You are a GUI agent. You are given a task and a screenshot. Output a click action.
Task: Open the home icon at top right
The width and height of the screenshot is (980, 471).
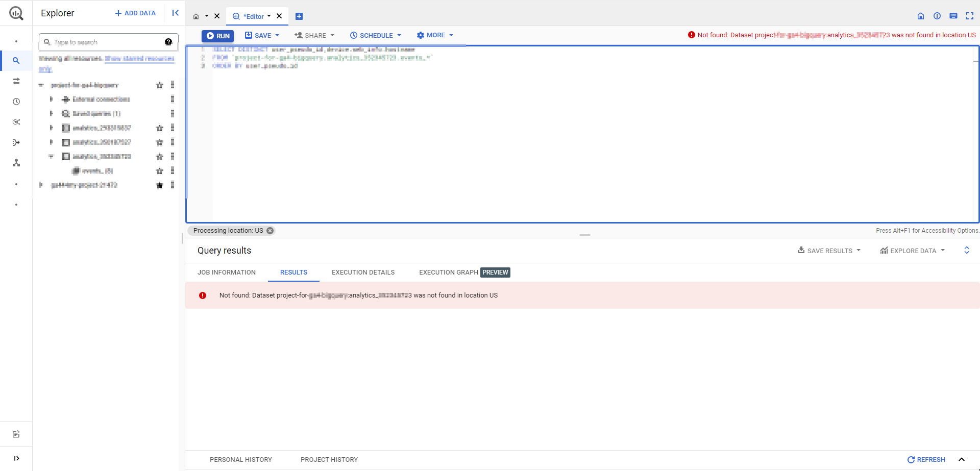point(921,16)
